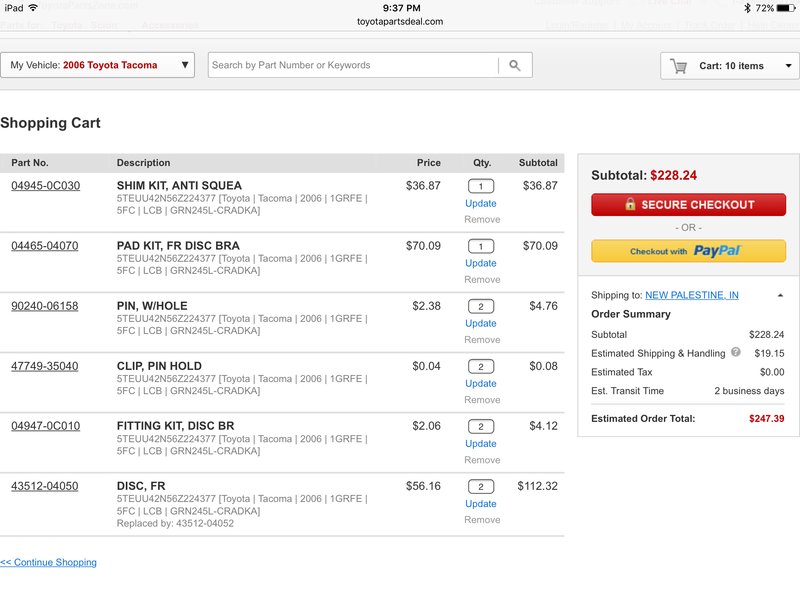Screen dimensions: 800x600
Task: Click the Bluetooth status icon
Action: click(747, 8)
